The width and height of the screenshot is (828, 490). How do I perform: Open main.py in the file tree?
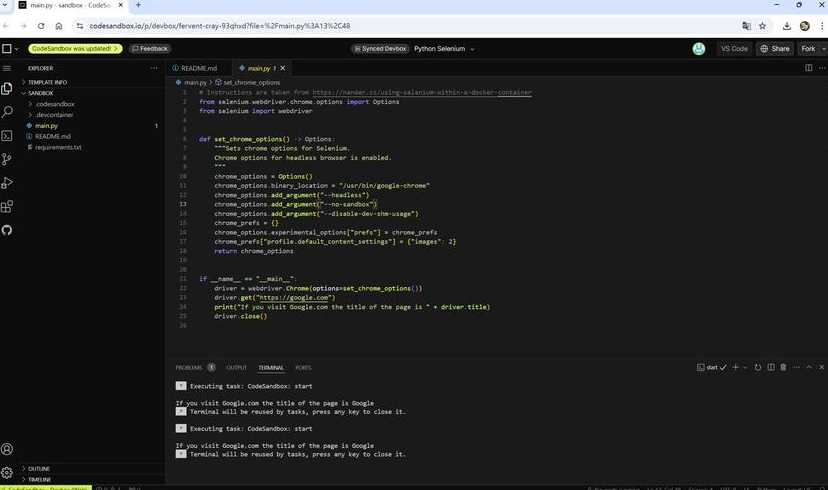pos(46,126)
